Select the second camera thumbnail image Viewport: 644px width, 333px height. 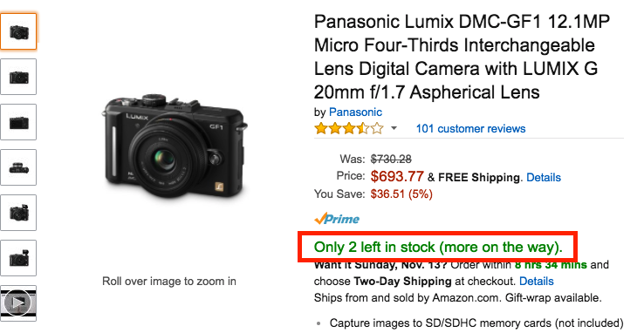(18, 77)
